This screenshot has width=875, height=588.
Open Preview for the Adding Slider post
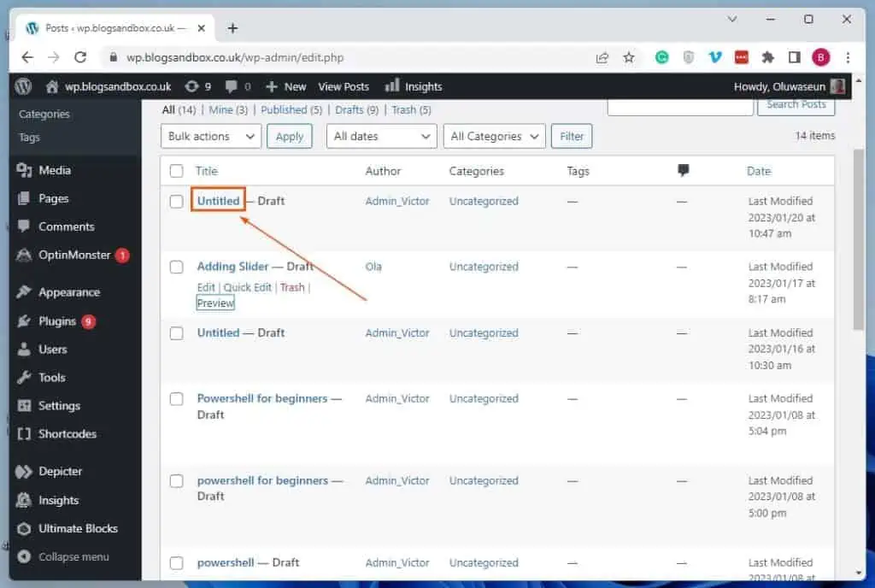[x=214, y=303]
